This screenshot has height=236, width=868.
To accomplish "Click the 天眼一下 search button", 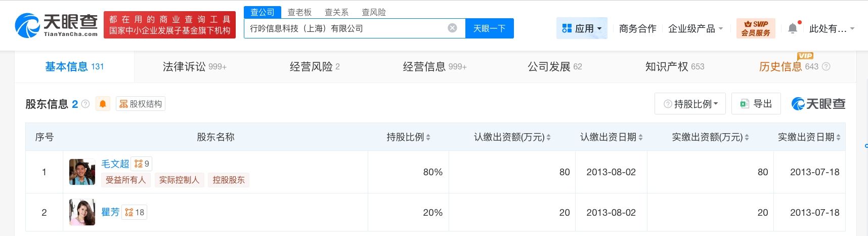I will [x=489, y=28].
